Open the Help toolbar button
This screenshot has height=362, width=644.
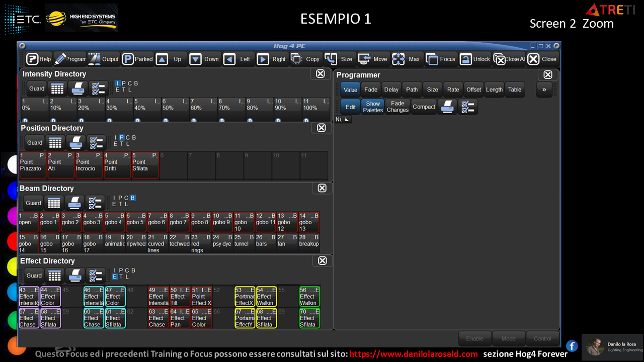pyautogui.click(x=39, y=59)
